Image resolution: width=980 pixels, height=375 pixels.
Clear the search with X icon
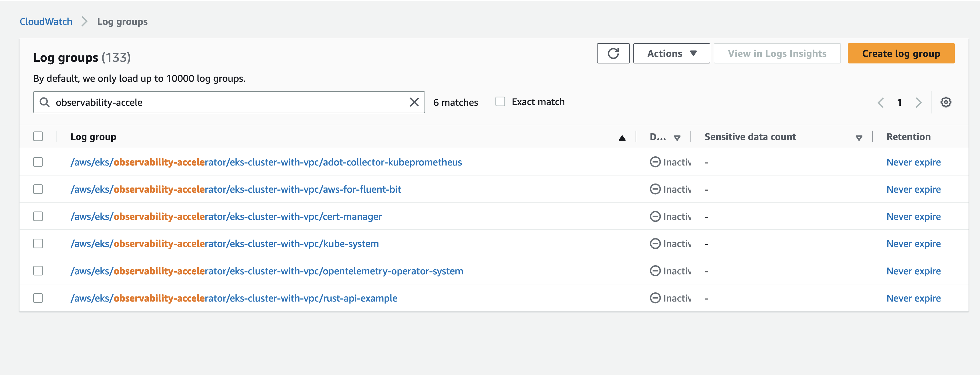tap(414, 102)
